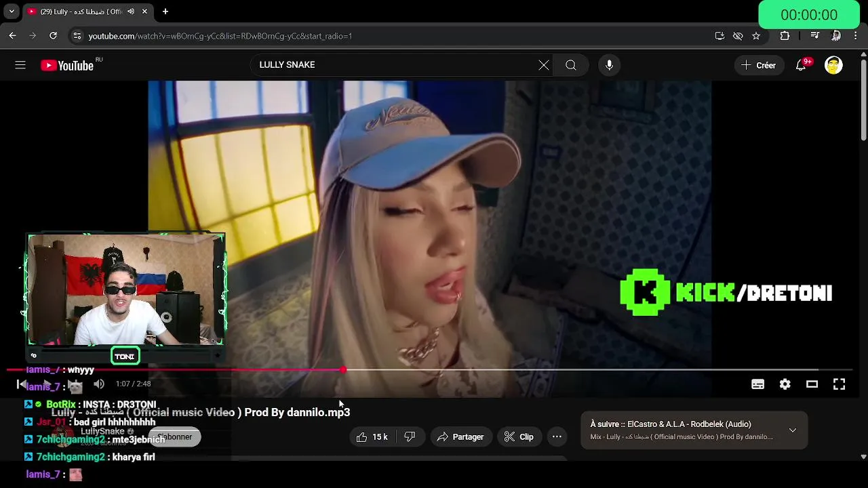The width and height of the screenshot is (868, 488).
Task: Bookmark this page with the star
Action: (756, 36)
